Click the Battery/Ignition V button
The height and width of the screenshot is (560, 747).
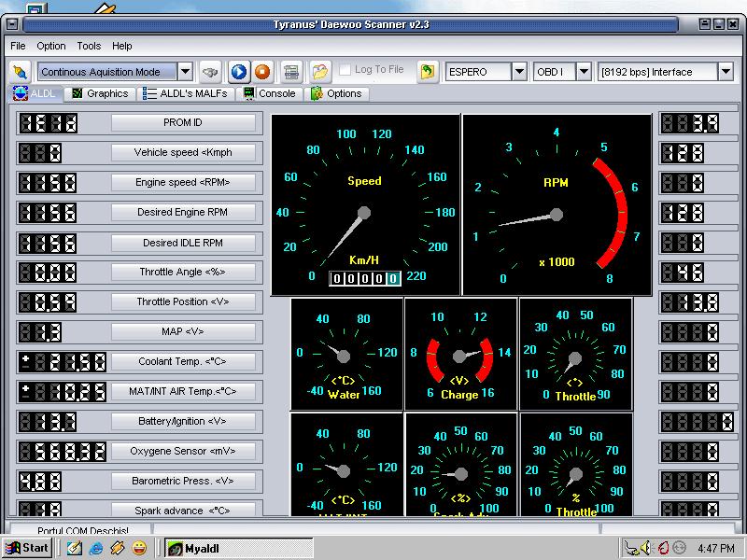183,422
